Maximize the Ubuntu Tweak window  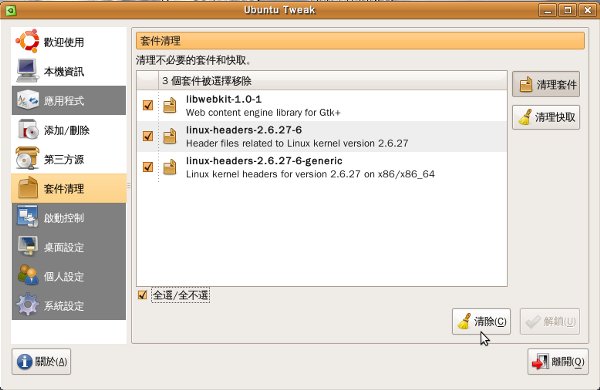567,10
